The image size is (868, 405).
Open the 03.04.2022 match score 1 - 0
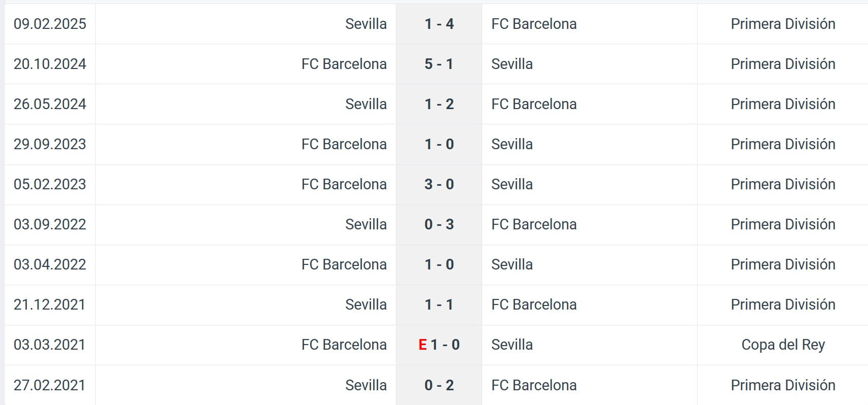pyautogui.click(x=439, y=264)
